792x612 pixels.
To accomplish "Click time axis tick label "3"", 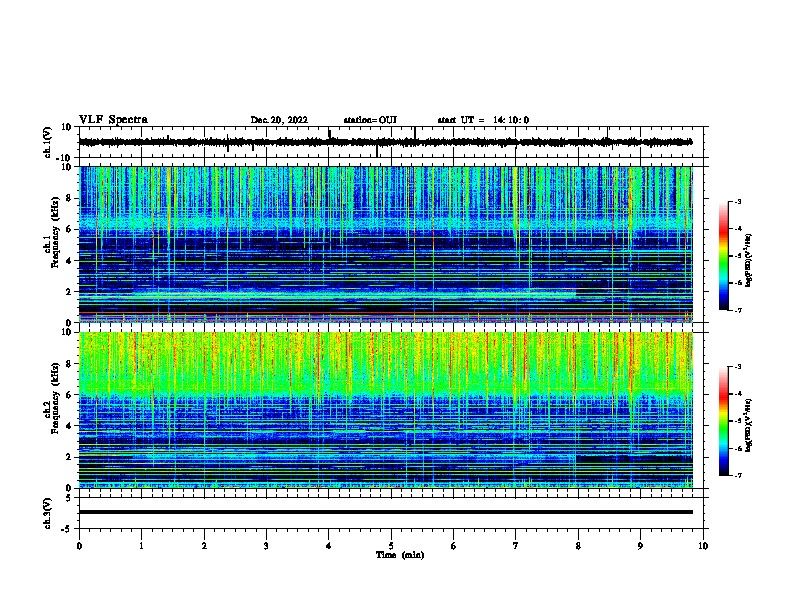I will pyautogui.click(x=266, y=546).
